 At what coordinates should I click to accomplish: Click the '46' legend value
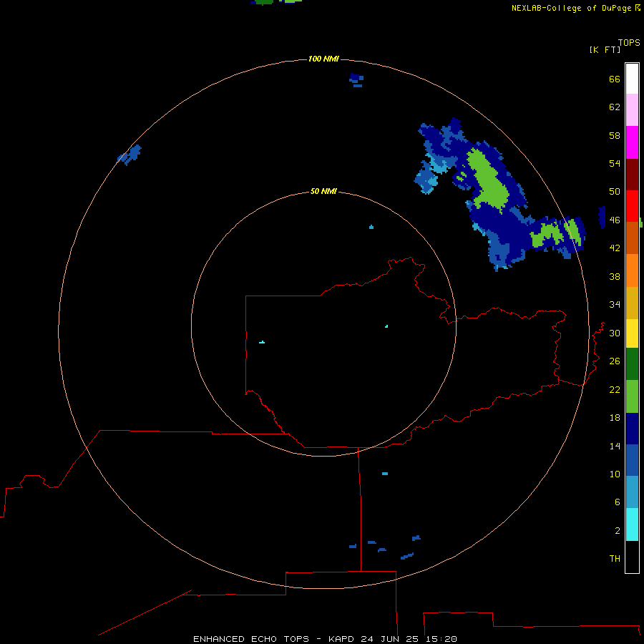click(x=615, y=220)
